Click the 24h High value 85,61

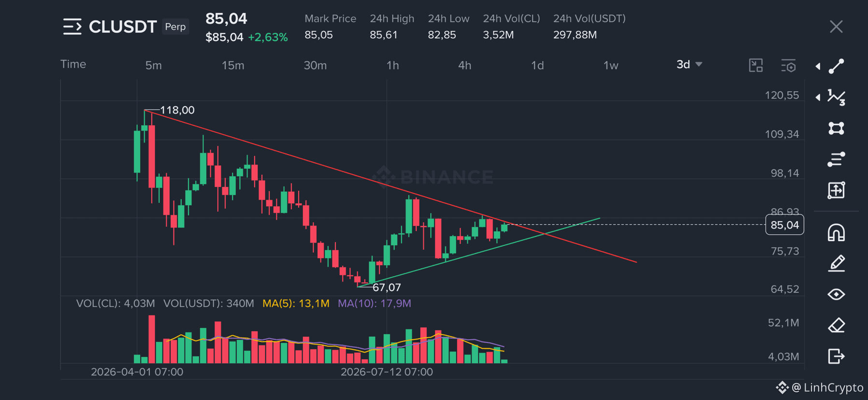(384, 35)
